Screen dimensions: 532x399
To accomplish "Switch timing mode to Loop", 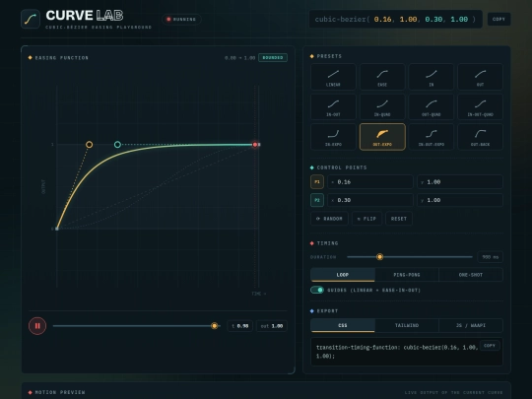I will pos(343,275).
